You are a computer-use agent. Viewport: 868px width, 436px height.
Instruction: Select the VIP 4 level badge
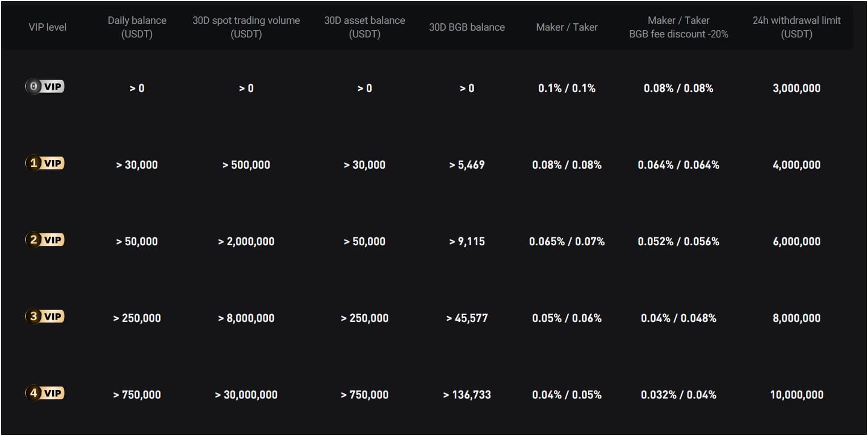[x=45, y=393]
